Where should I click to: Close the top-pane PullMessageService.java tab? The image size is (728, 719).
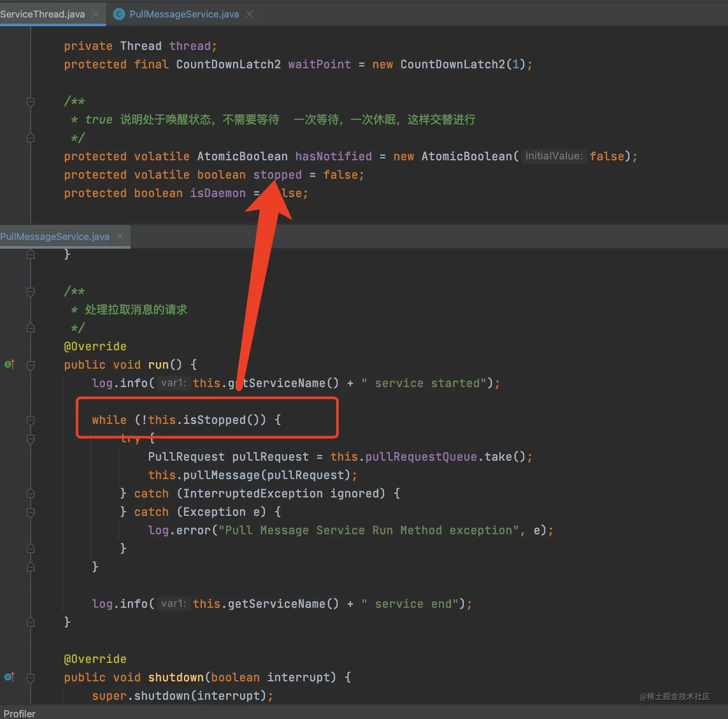[x=250, y=14]
